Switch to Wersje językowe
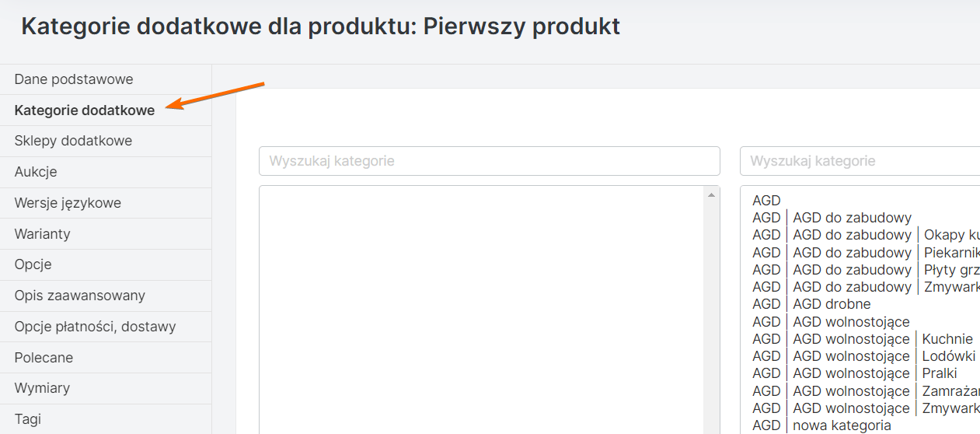The image size is (980, 434). pyautogui.click(x=68, y=203)
